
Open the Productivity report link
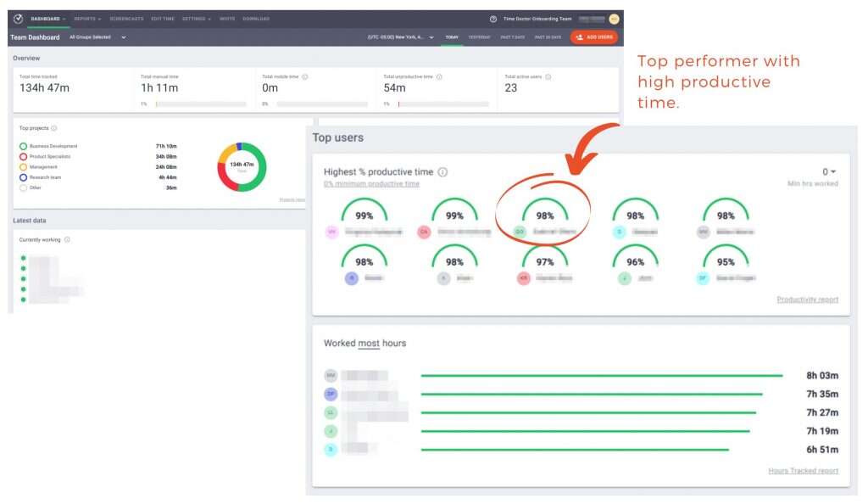pyautogui.click(x=808, y=299)
